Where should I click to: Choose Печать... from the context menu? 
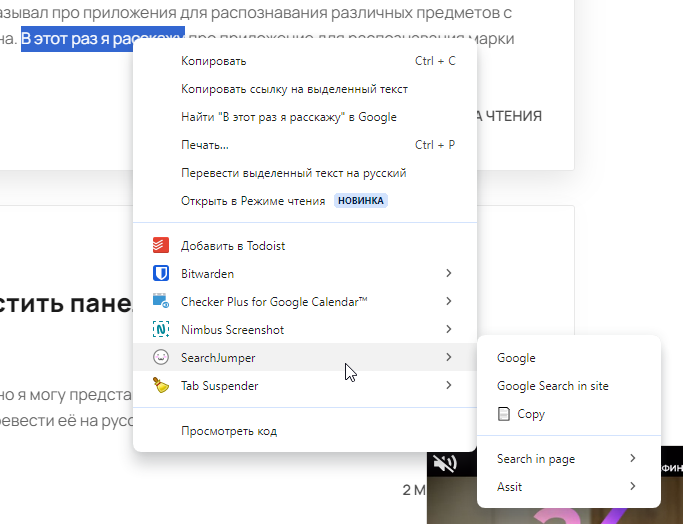pos(305,145)
